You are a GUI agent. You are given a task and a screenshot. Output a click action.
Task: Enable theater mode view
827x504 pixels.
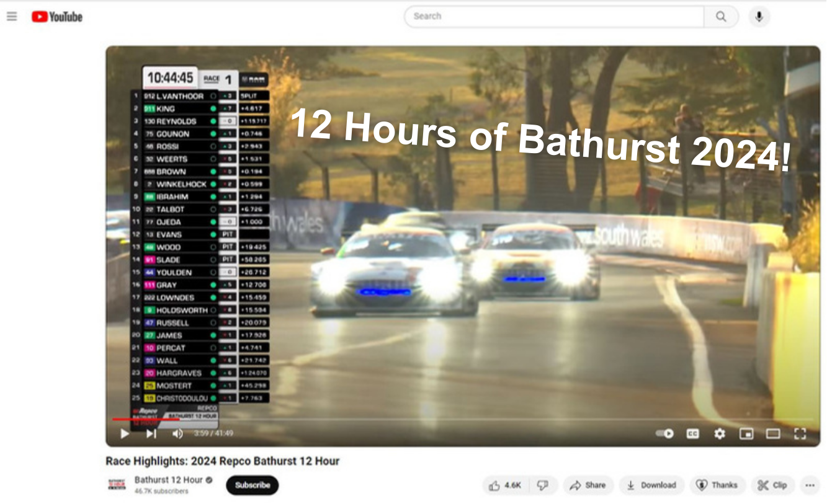click(773, 433)
